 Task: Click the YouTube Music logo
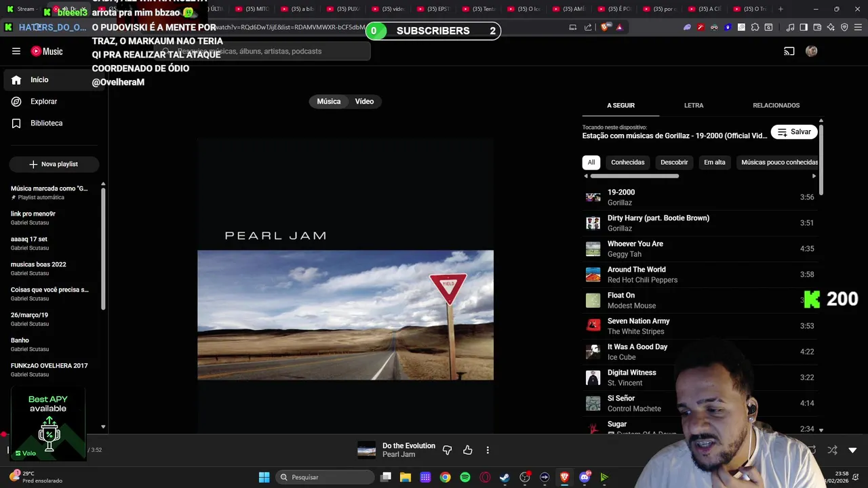[x=47, y=52]
